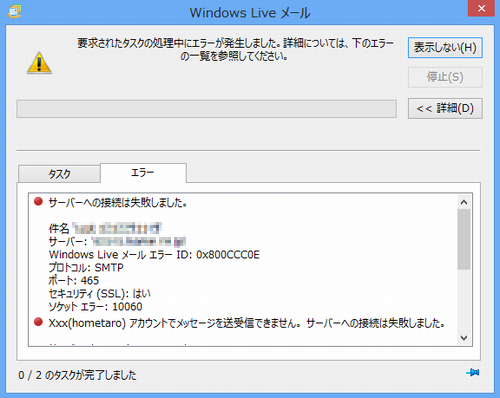Click the message 要求されたタスクの処理中にエラーが発生しました

click(x=235, y=49)
